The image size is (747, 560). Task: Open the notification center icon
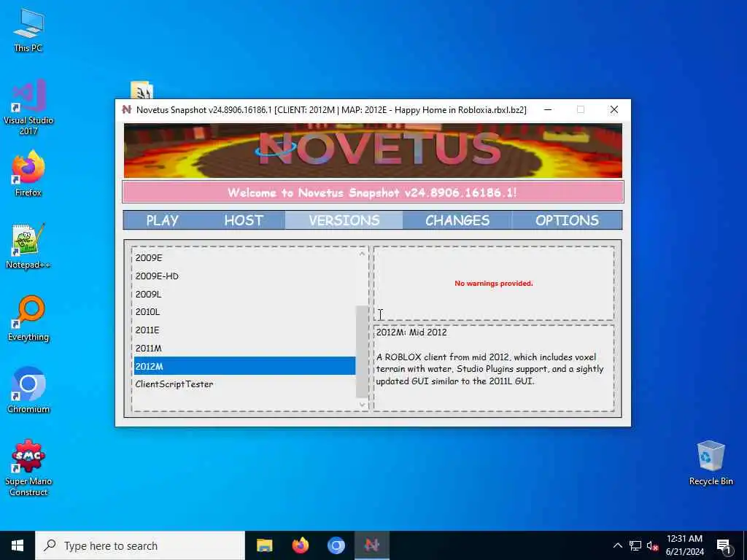pyautogui.click(x=724, y=545)
